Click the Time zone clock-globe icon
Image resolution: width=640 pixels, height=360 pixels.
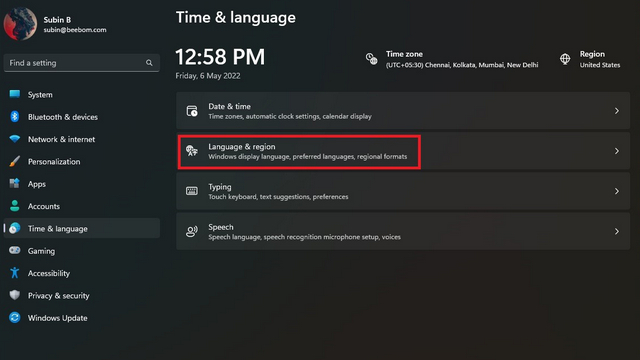coord(371,59)
